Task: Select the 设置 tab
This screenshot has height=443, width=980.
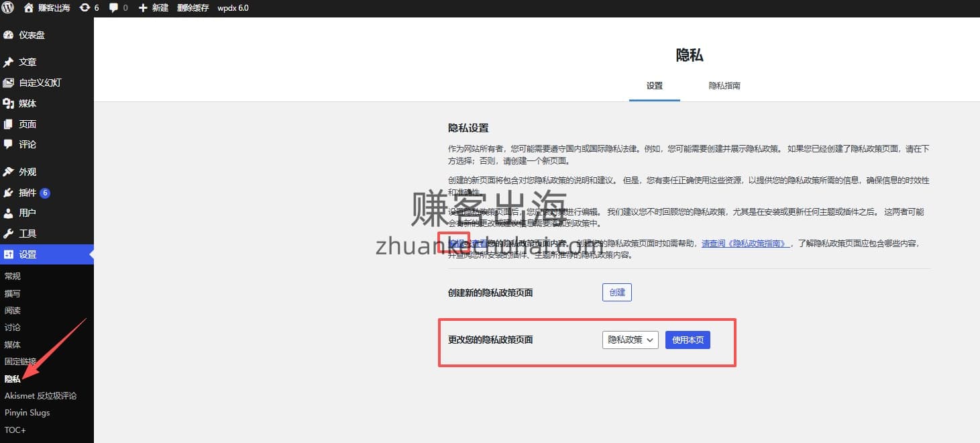Action: [x=654, y=86]
